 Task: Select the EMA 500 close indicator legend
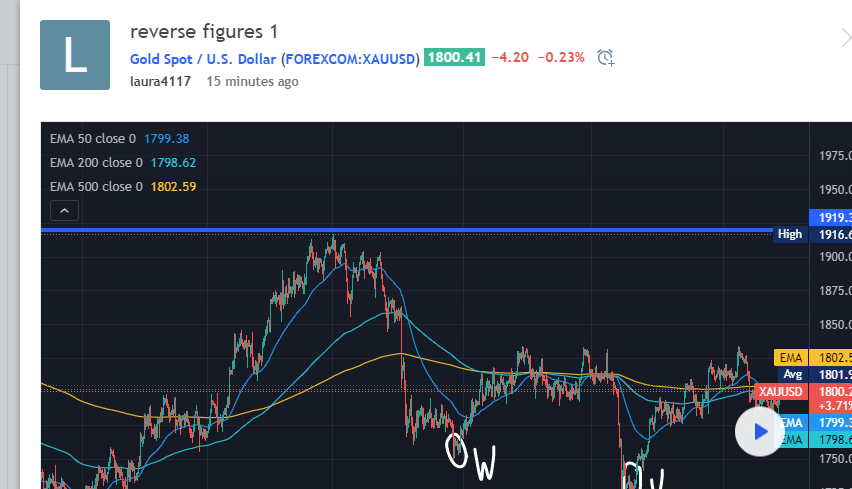coord(96,186)
